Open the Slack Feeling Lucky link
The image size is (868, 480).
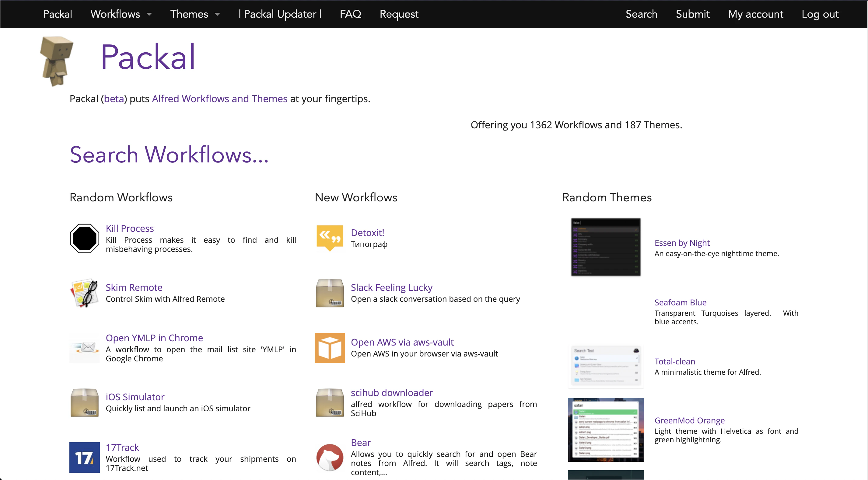[391, 287]
